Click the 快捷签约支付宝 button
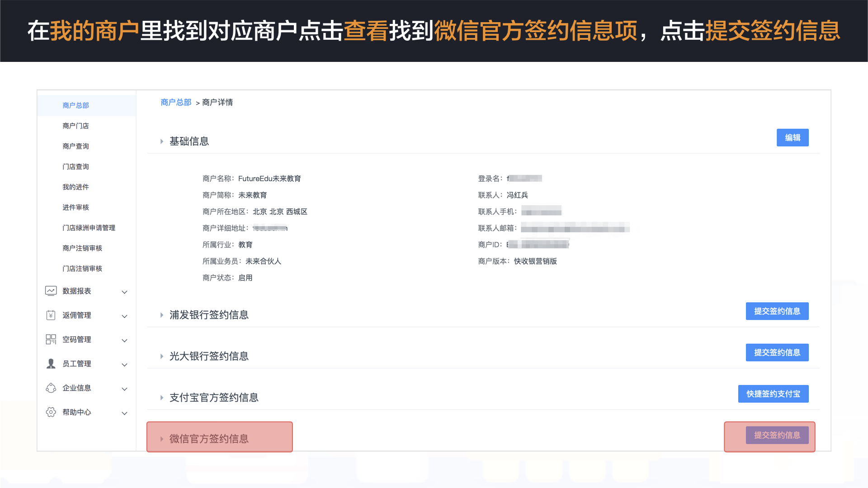Screen dimensions: 868x488 click(774, 394)
